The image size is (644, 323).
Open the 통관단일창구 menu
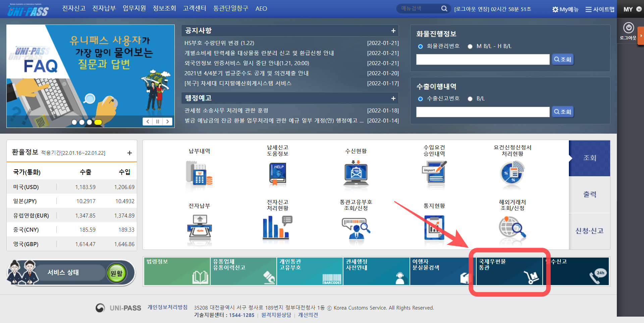pos(231,8)
